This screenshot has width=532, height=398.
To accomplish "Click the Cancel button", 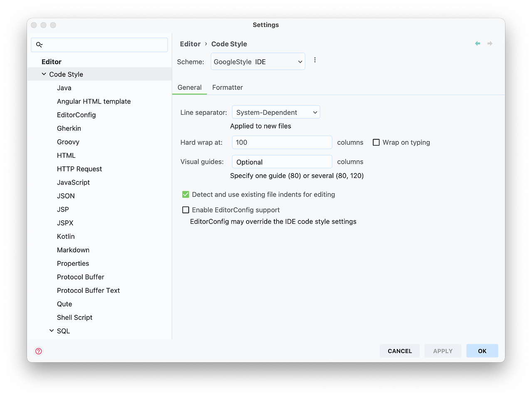I will [400, 351].
